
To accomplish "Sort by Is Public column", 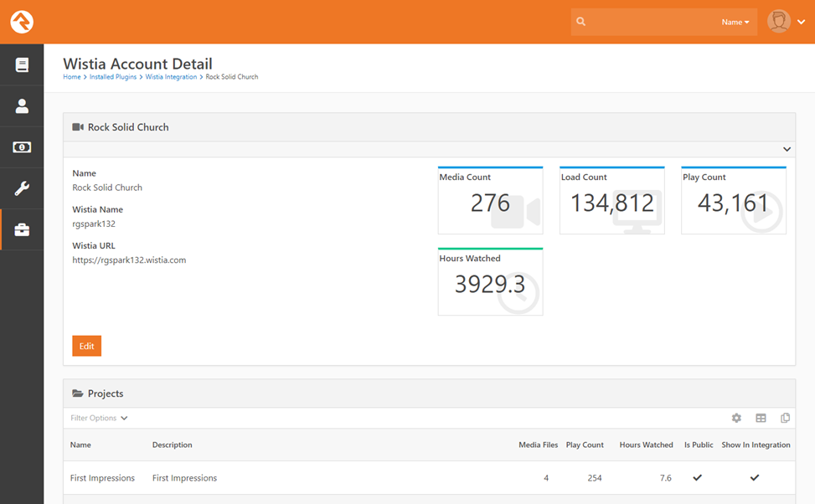I will point(699,445).
